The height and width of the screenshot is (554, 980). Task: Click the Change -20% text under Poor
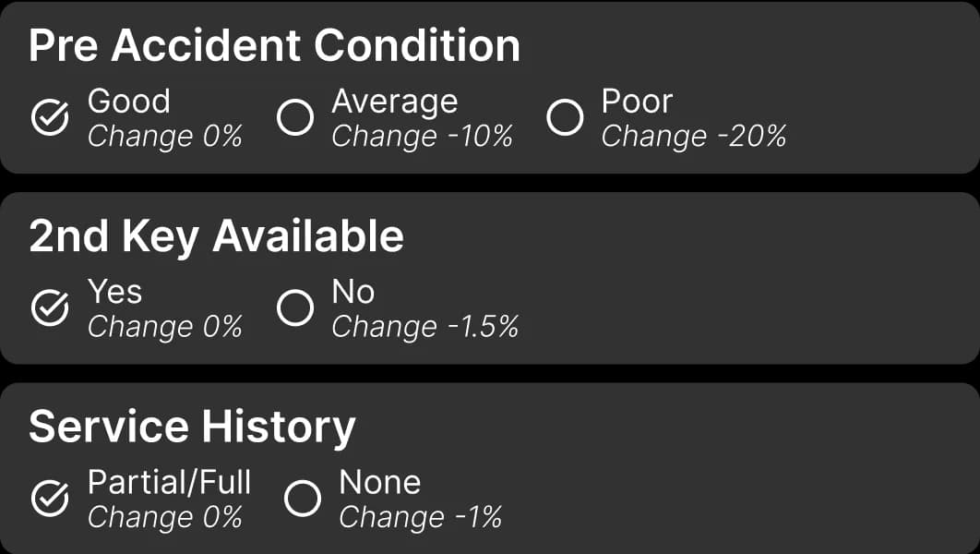pos(694,137)
